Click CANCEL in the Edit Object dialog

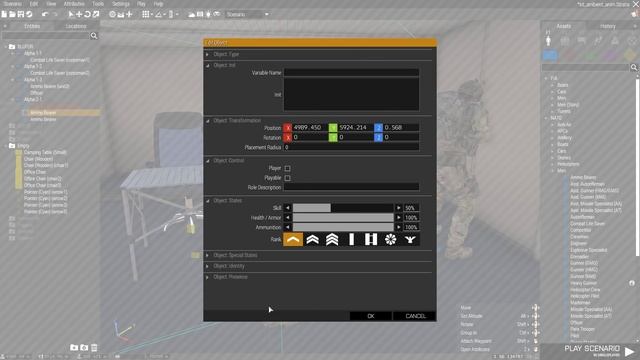point(415,316)
